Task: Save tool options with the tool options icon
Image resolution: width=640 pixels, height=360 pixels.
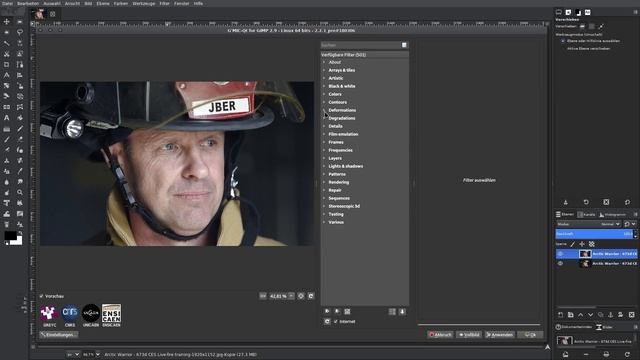Action: pos(565,202)
